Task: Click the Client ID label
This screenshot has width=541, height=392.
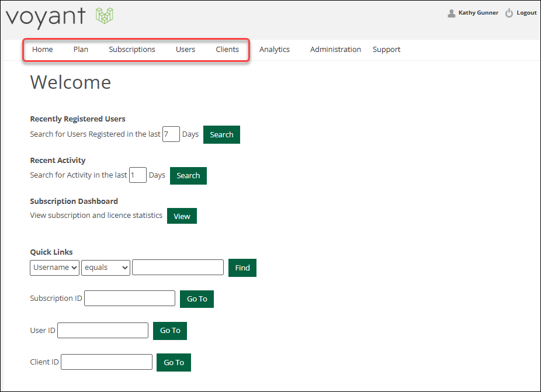Action: click(x=44, y=362)
